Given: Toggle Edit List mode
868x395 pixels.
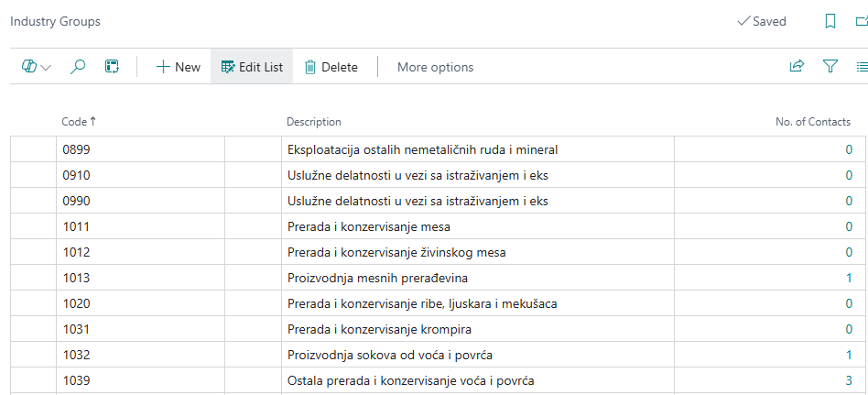Looking at the screenshot, I should tap(252, 67).
